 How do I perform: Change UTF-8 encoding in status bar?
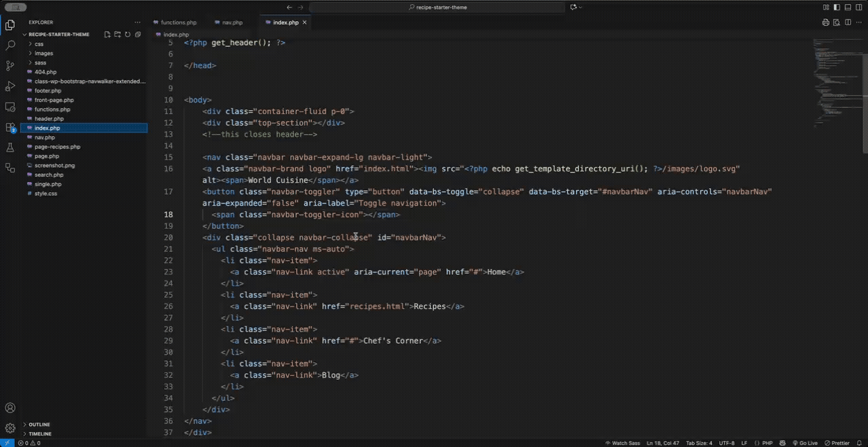coord(727,443)
